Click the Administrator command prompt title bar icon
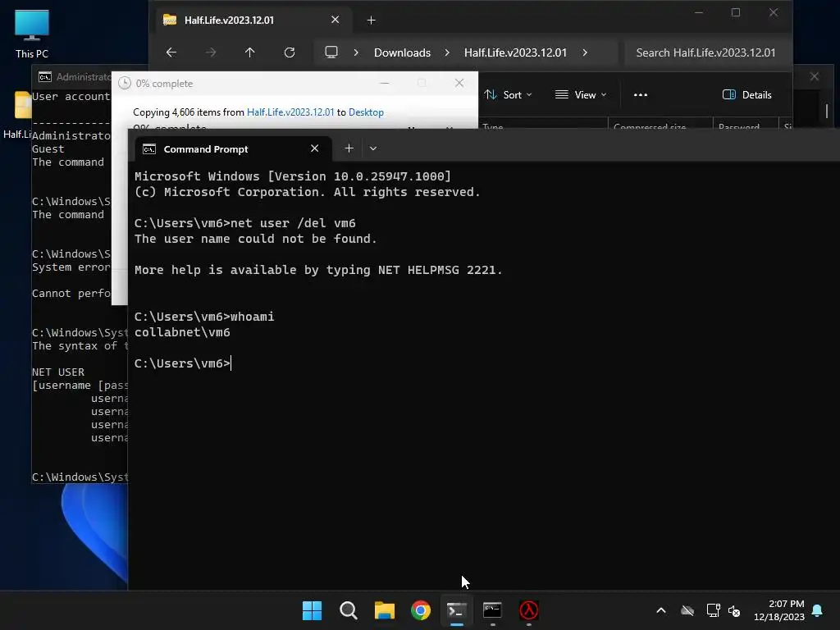 [45, 77]
